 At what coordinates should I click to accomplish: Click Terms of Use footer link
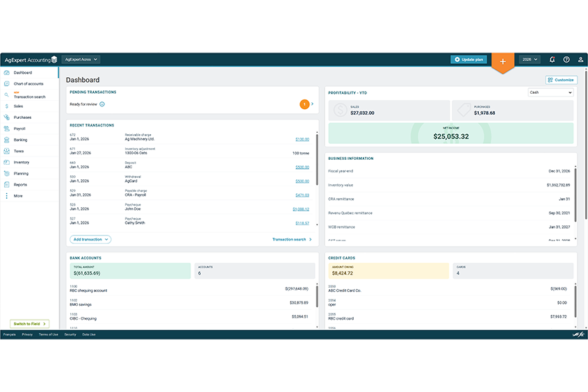(49, 334)
